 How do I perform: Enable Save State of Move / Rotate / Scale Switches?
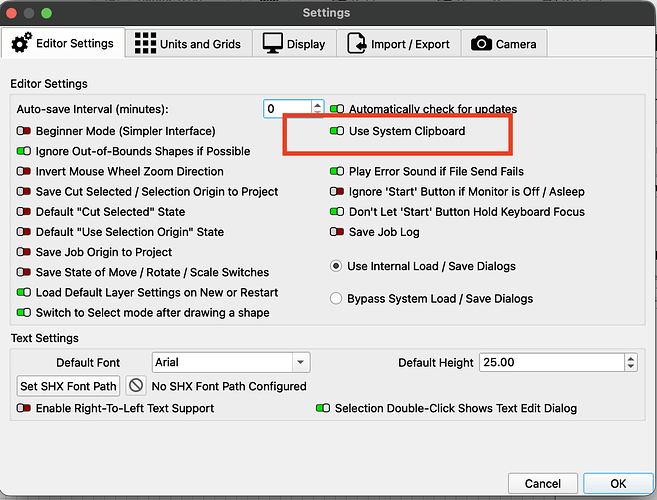23,272
